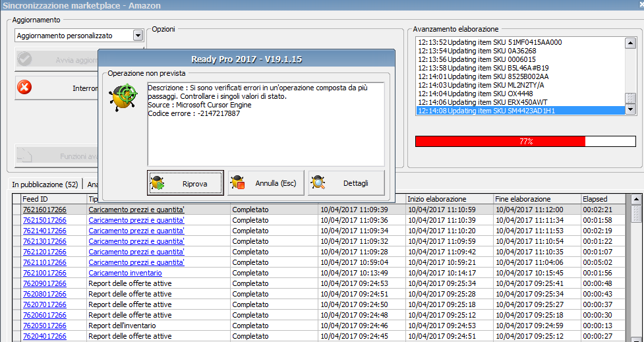Select log line Updating item SKU ML2N2TY/A
The height and width of the screenshot is (342, 644).
coord(520,85)
